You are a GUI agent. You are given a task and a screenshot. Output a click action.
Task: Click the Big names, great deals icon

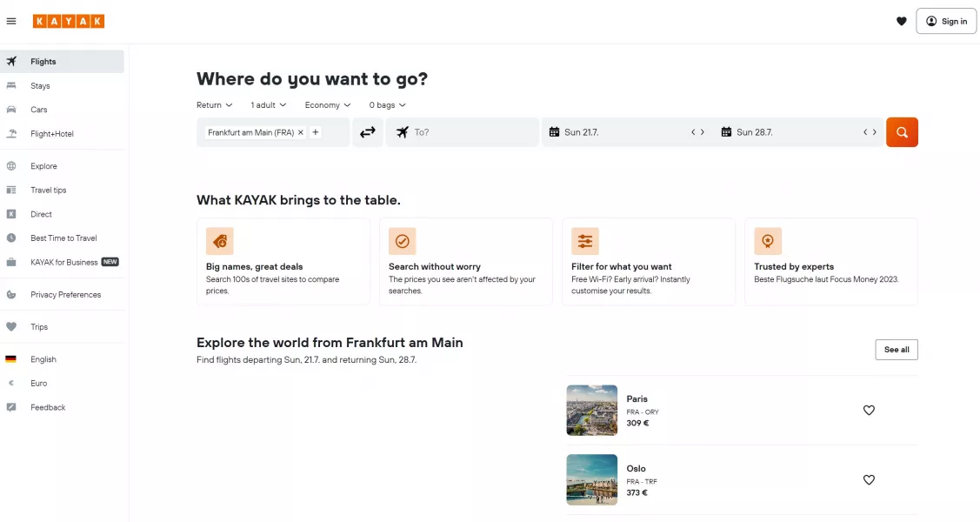[220, 241]
